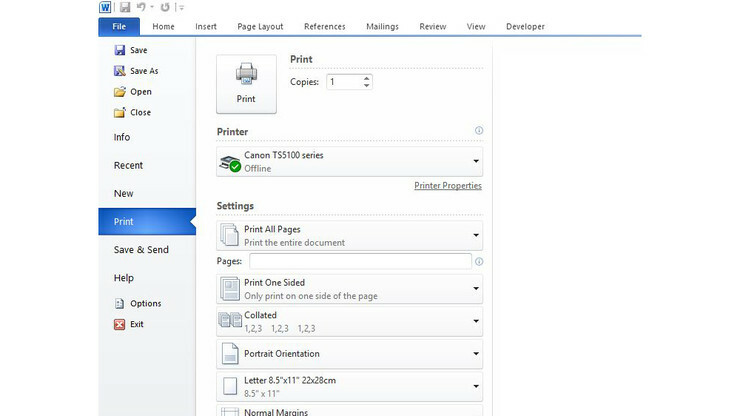Open Customize Quick Access Toolbar dropdown
This screenshot has width=740, height=416.
point(182,8)
